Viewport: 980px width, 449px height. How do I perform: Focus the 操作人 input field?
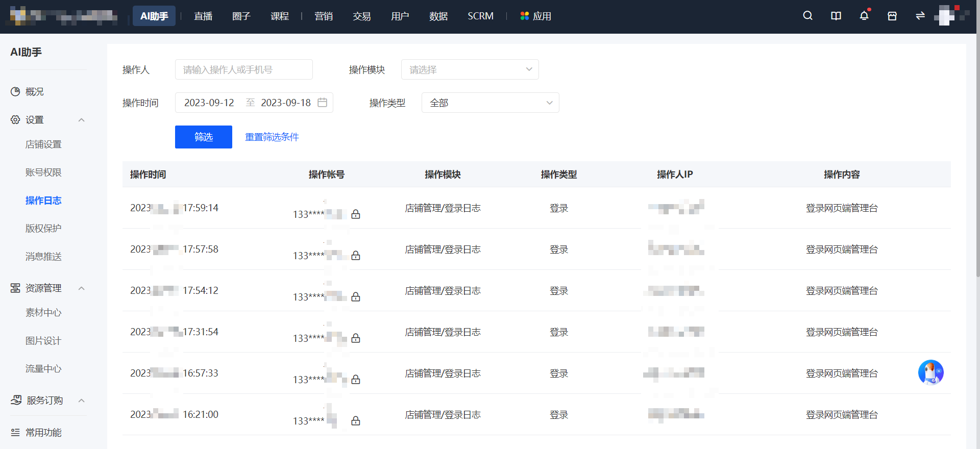click(x=244, y=69)
